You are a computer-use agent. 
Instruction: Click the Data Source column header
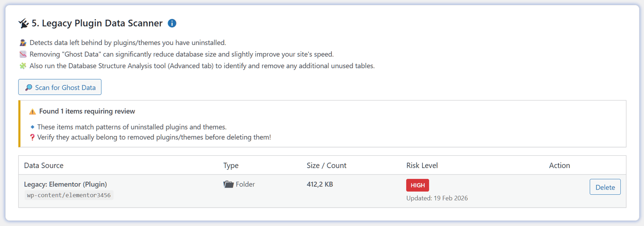pyautogui.click(x=44, y=166)
